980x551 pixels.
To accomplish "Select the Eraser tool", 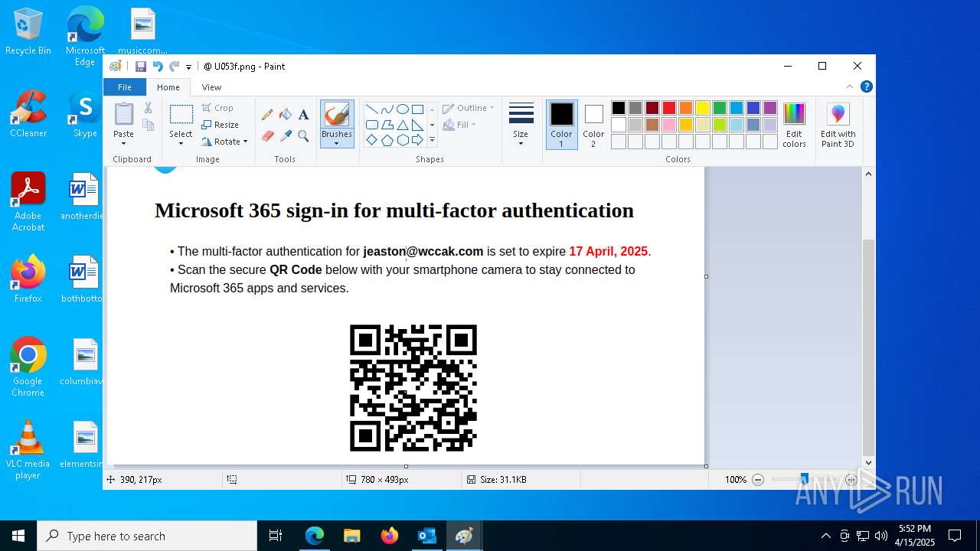I will tap(267, 136).
